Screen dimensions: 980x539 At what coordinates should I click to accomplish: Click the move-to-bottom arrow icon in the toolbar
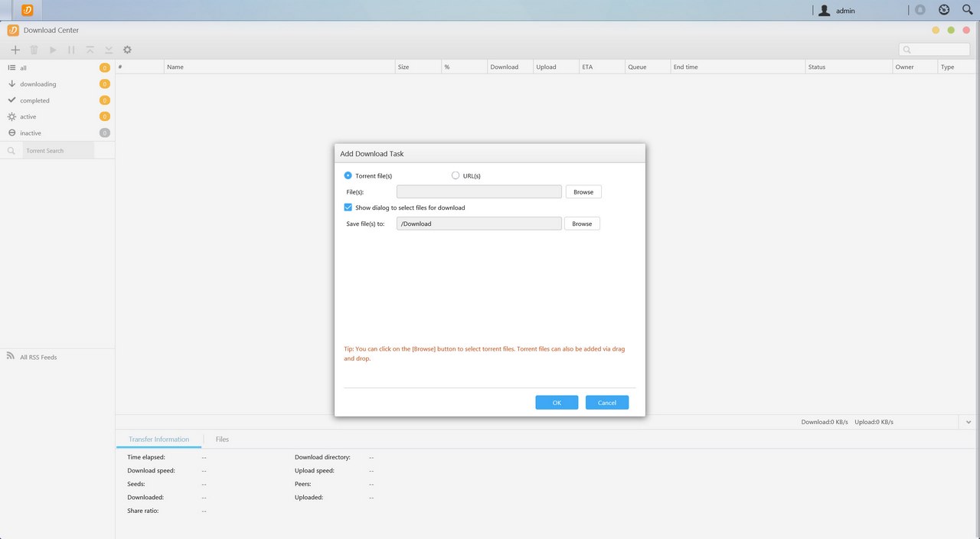(109, 50)
